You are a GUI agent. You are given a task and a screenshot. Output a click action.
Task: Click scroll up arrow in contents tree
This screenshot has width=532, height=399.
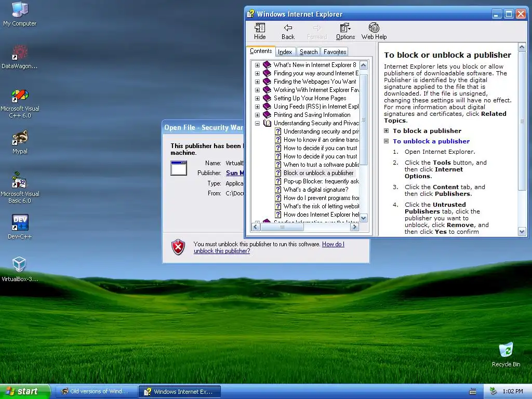coord(363,65)
